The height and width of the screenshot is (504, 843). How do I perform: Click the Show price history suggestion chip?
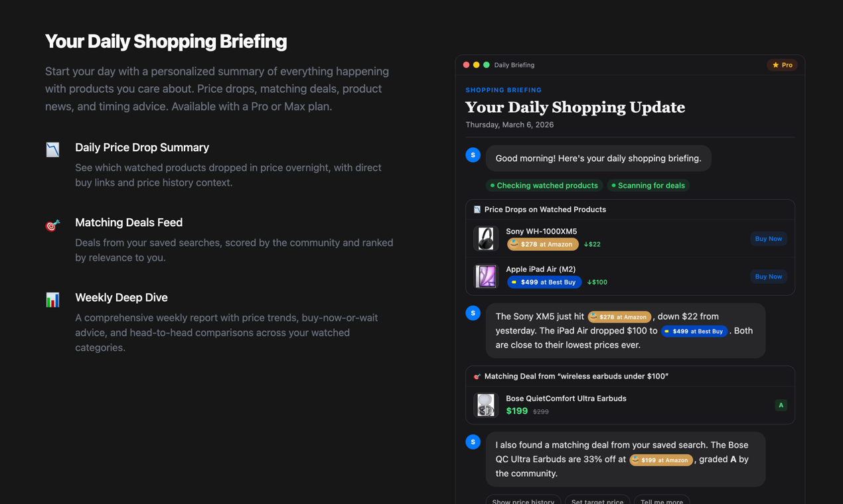(523, 501)
